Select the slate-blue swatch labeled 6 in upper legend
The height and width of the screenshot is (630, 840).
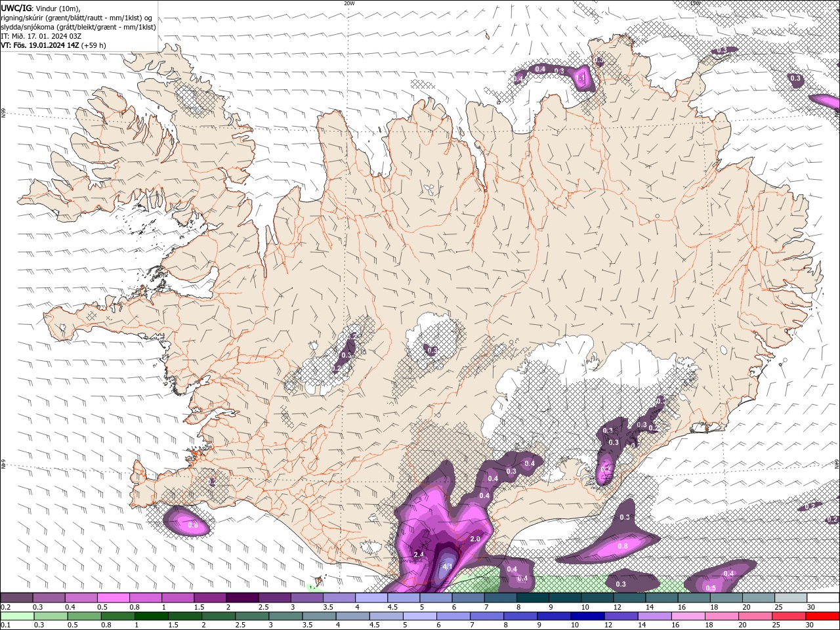[x=469, y=598]
